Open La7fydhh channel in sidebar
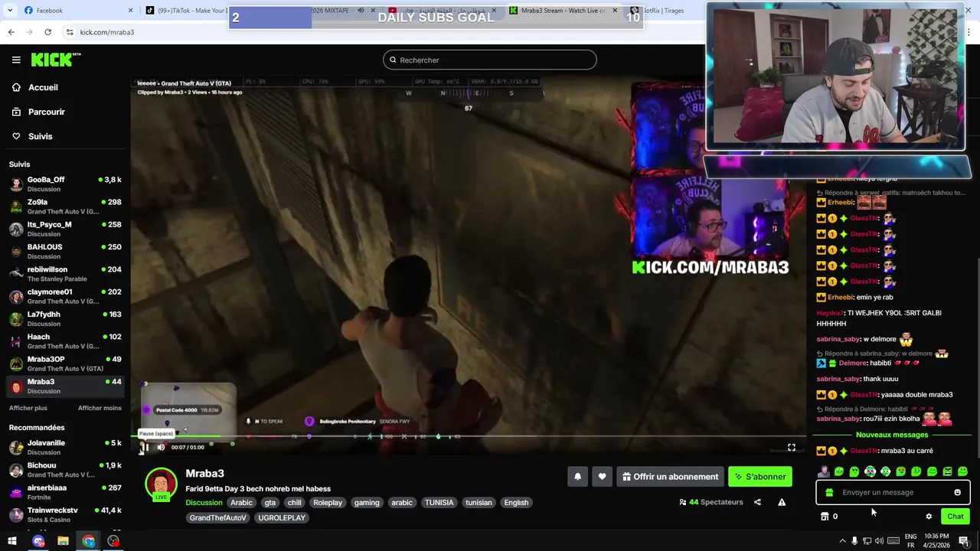The width and height of the screenshot is (980, 551). (x=65, y=318)
